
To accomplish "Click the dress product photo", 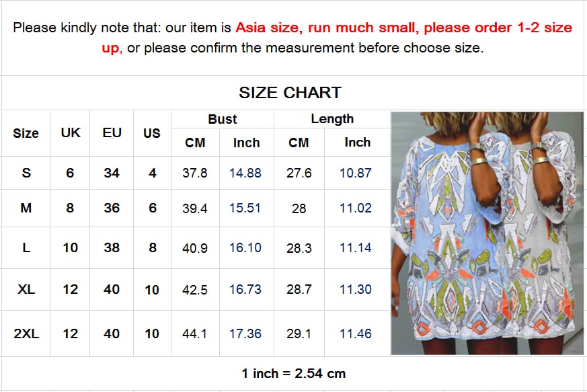I will pyautogui.click(x=487, y=233).
